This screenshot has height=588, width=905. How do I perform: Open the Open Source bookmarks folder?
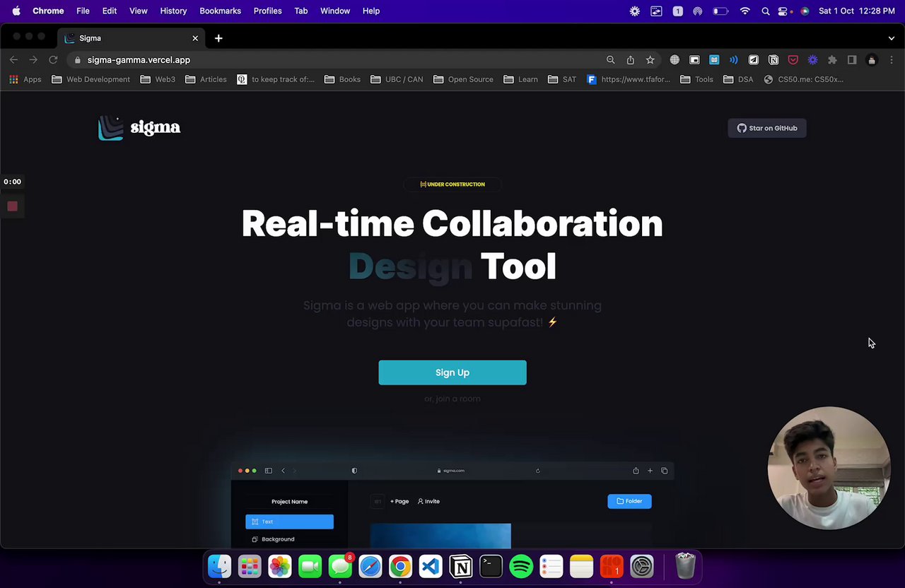(463, 79)
